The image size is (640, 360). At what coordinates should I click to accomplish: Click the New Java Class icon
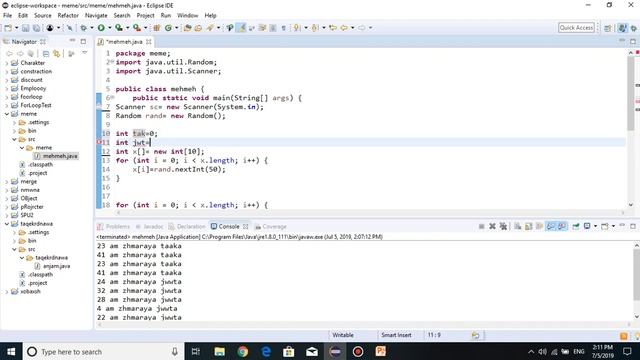pyautogui.click(x=168, y=28)
